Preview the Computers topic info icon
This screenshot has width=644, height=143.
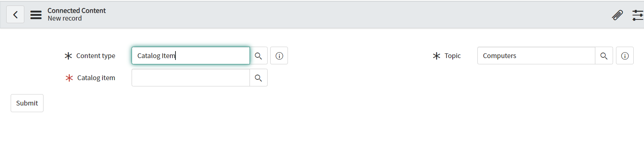pyautogui.click(x=625, y=56)
